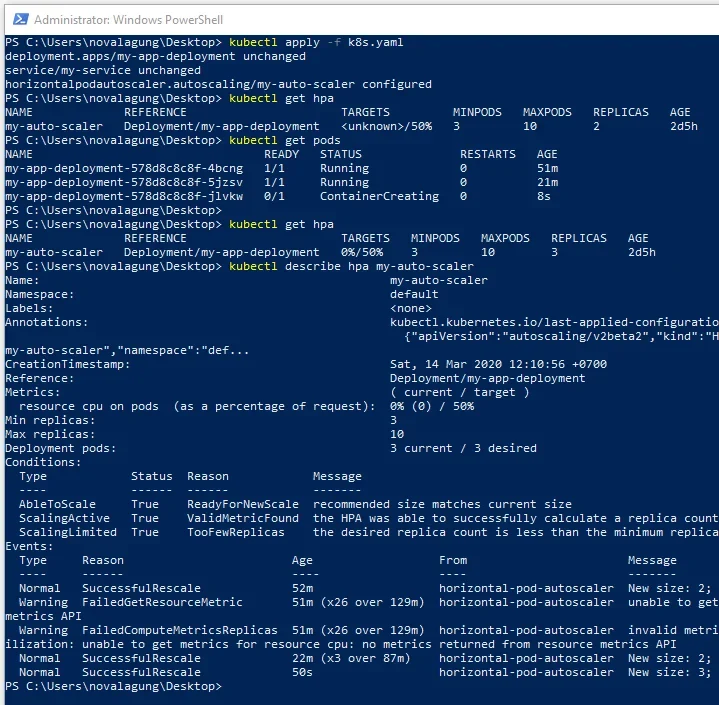The width and height of the screenshot is (719, 705).
Task: Click the 'ScalingLimited' condition type
Action: point(67,533)
